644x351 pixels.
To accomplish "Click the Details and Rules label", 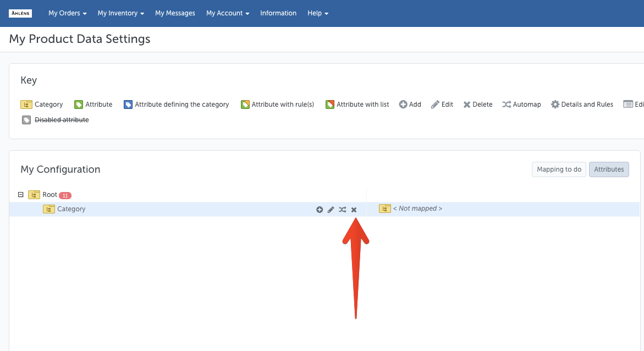I will pos(587,105).
